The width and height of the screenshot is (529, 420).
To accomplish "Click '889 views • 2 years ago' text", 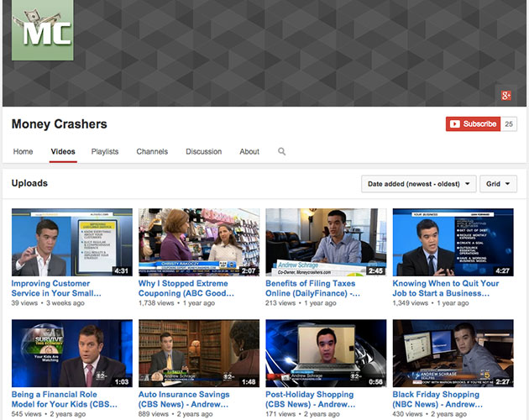I will [x=175, y=414].
